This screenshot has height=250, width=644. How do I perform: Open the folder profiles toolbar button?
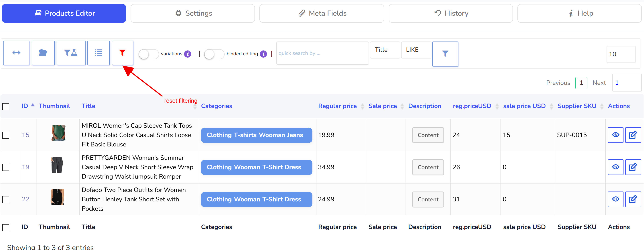tap(43, 53)
